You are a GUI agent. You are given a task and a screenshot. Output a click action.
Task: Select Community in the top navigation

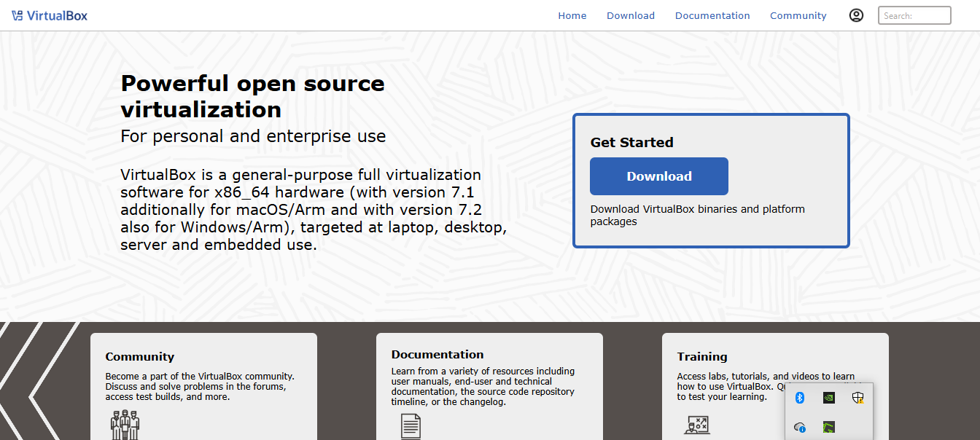pos(798,15)
